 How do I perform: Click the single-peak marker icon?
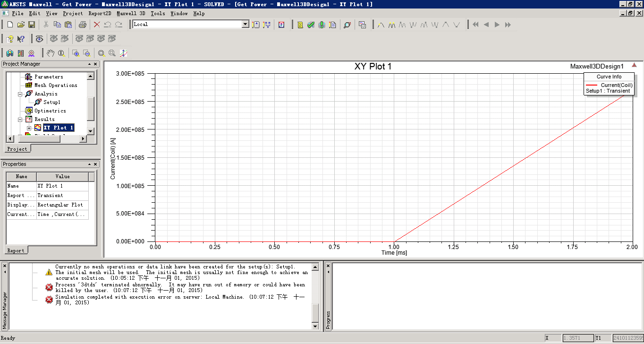click(x=381, y=25)
